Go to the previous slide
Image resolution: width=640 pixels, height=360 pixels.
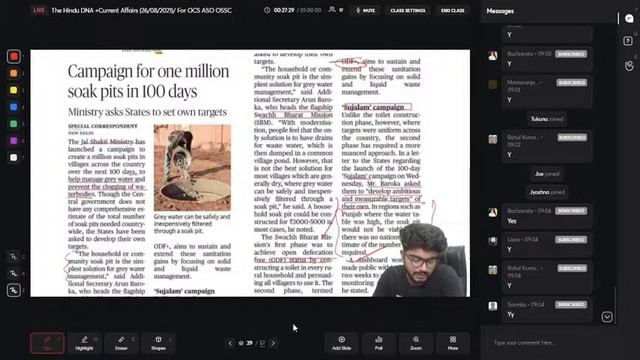coord(230,343)
